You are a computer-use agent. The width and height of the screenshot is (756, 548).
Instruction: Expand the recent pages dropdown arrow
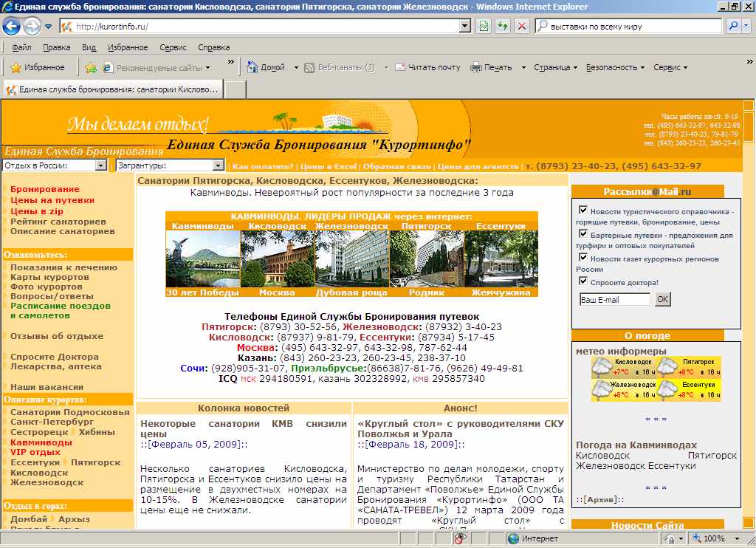pyautogui.click(x=48, y=27)
